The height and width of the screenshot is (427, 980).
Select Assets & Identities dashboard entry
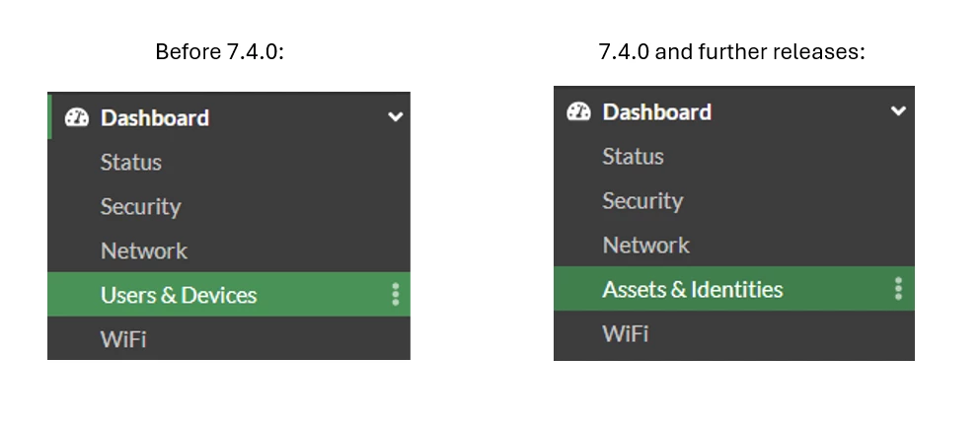click(733, 288)
